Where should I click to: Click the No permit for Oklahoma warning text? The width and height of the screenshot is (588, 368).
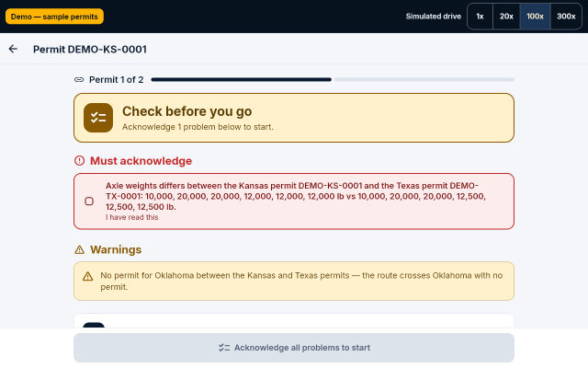pos(301,281)
